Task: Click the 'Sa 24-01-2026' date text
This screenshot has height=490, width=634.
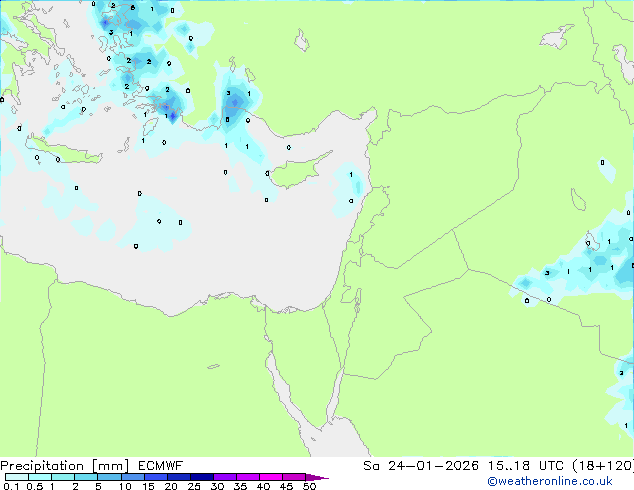Action: point(421,466)
